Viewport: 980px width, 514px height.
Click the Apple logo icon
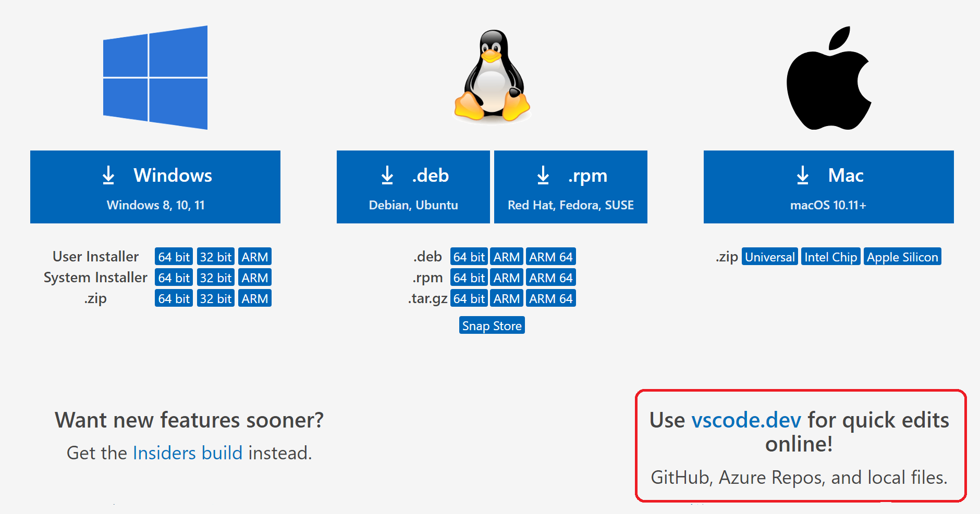click(x=827, y=78)
